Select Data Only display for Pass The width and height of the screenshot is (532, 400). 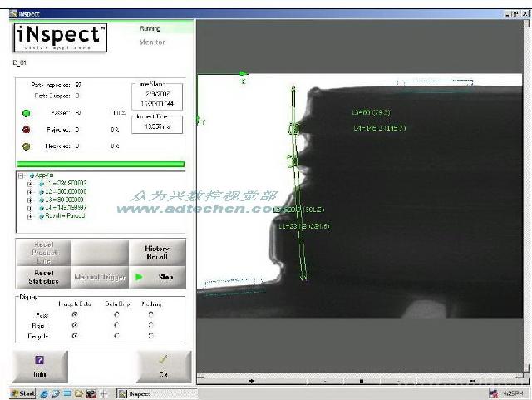[x=116, y=314]
